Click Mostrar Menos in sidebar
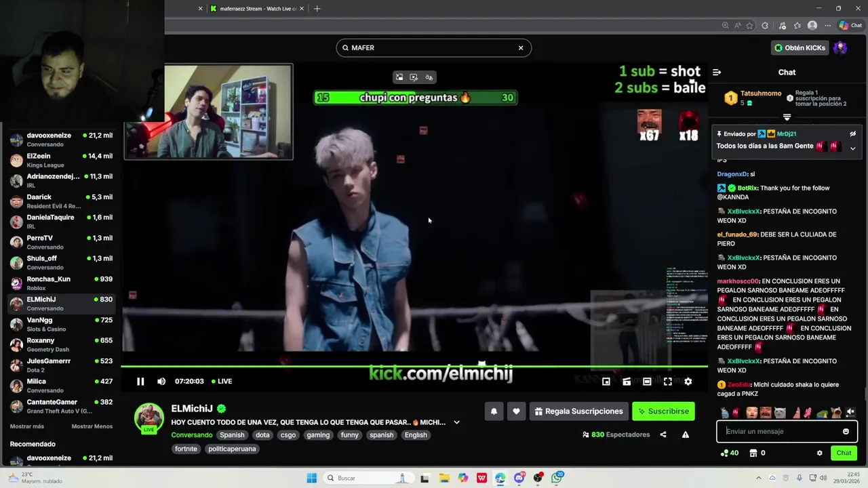 point(92,426)
